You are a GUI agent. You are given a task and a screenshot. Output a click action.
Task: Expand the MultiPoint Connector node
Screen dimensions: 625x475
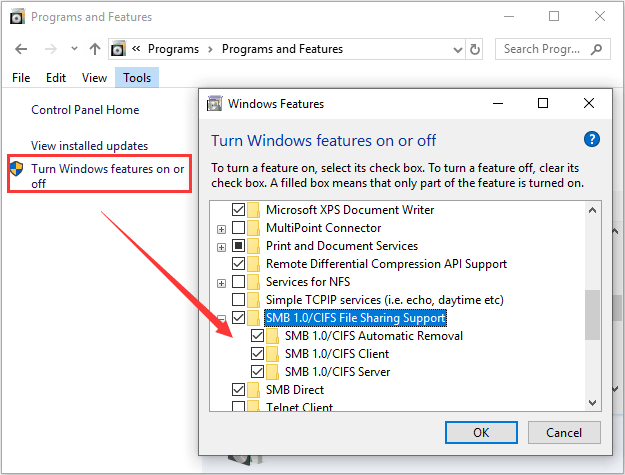tap(221, 229)
